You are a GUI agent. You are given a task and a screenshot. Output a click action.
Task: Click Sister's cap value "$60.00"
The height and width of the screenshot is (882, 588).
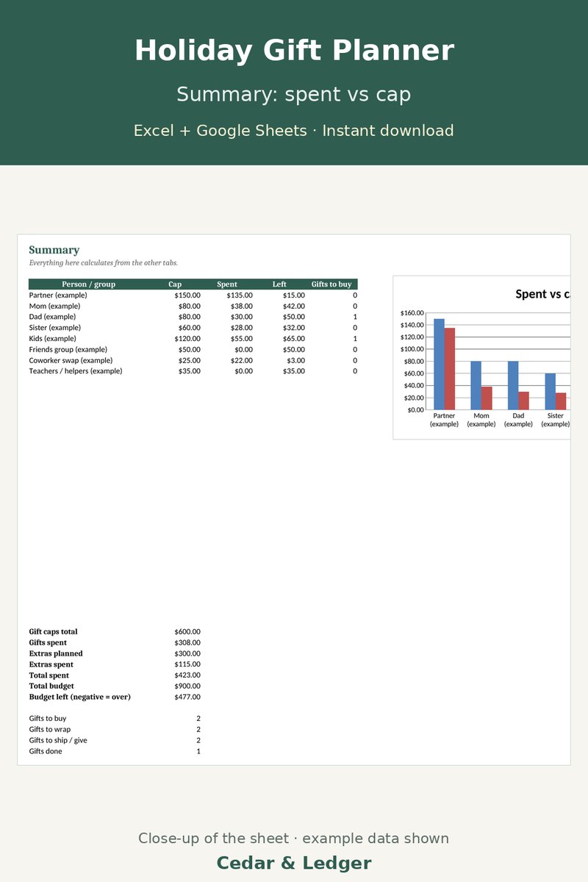[x=189, y=327]
